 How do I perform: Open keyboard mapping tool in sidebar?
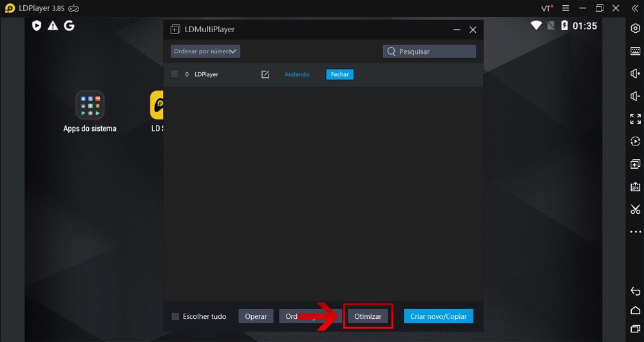click(x=635, y=51)
